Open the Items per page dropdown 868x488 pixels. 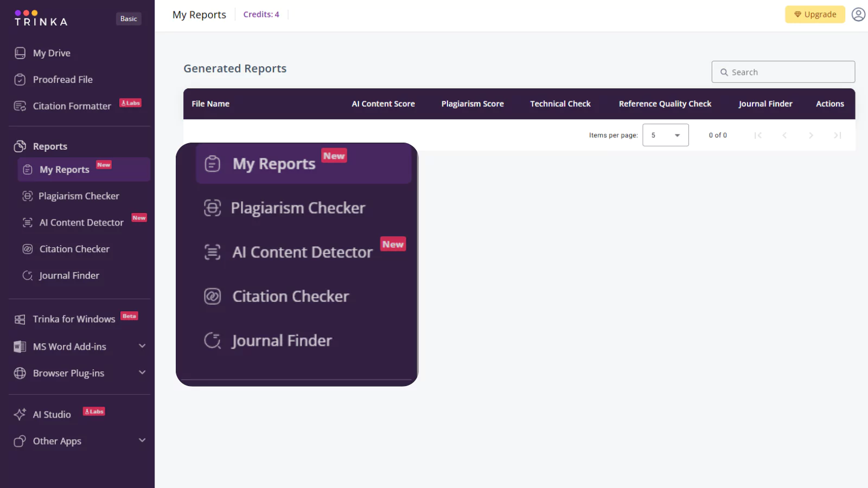pos(666,135)
